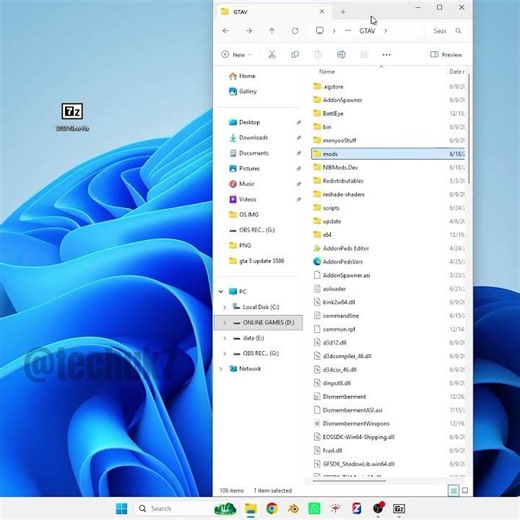Open the See more ellipsis menu
This screenshot has width=520, height=520.
(x=386, y=55)
